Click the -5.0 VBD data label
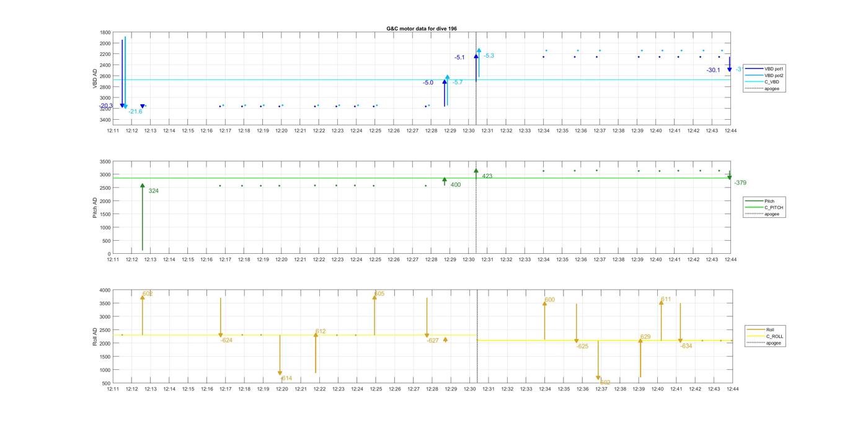868x430 pixels. coord(428,83)
